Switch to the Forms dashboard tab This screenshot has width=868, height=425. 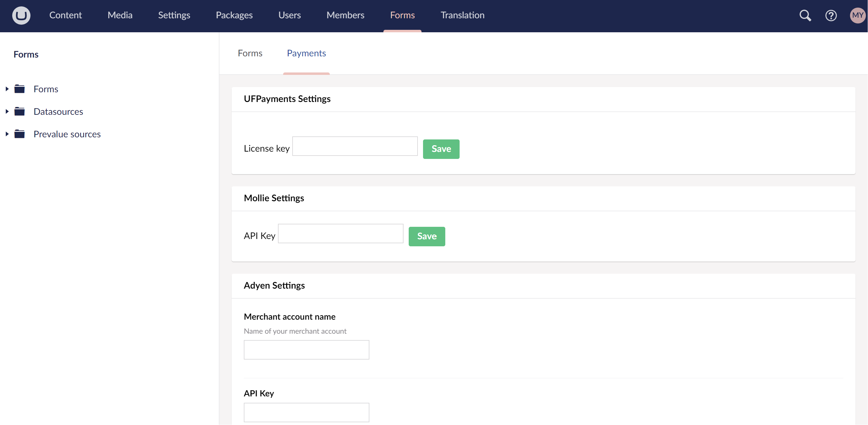click(x=250, y=53)
